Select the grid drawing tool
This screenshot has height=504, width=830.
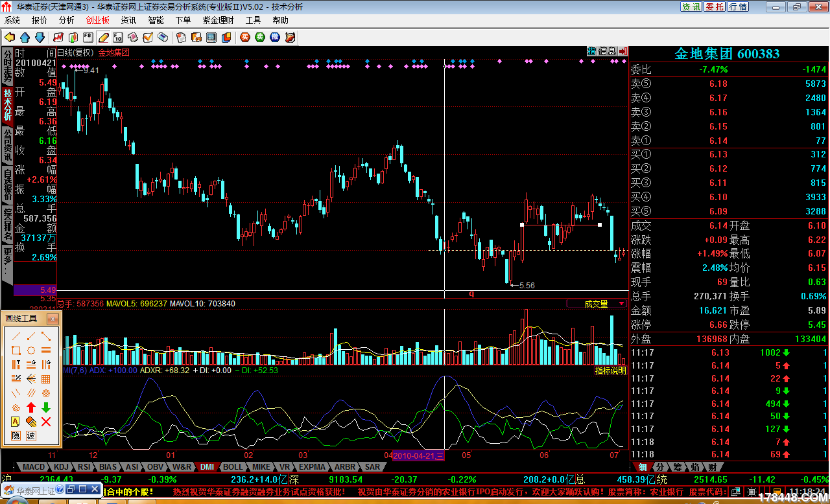point(46,379)
